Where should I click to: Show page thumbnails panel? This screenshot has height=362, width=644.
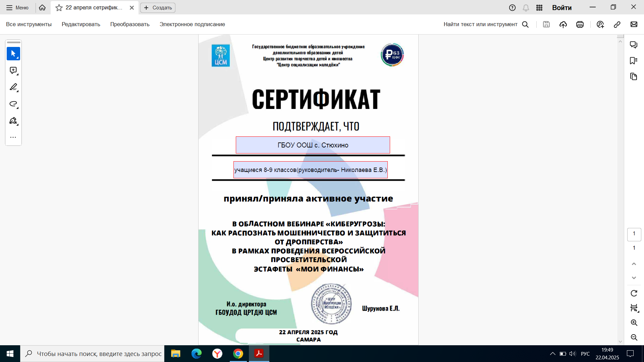pyautogui.click(x=634, y=77)
